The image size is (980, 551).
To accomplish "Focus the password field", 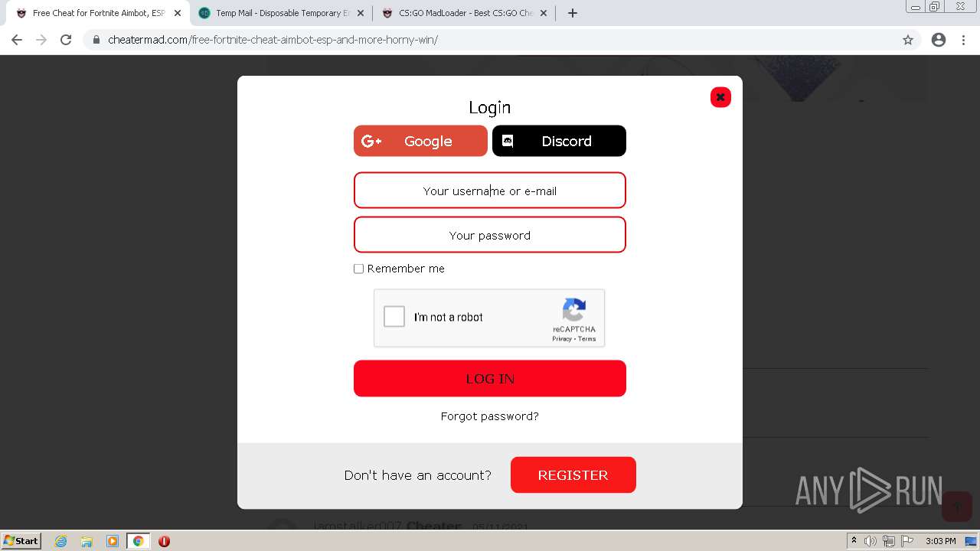I will [490, 235].
